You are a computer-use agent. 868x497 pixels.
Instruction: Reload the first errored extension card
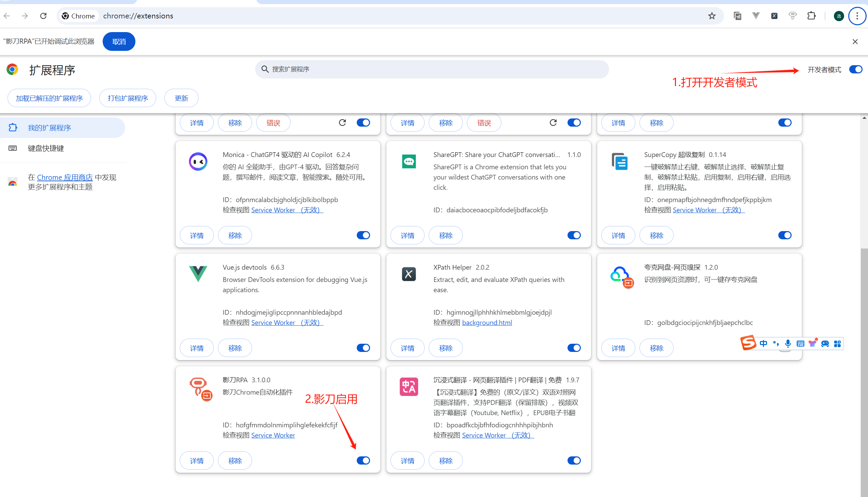[342, 123]
